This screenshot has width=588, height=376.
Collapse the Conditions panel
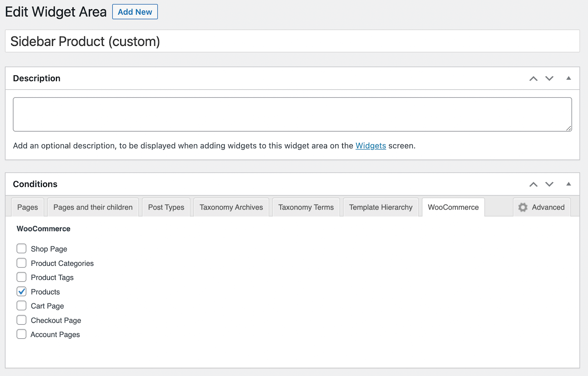[x=569, y=184]
